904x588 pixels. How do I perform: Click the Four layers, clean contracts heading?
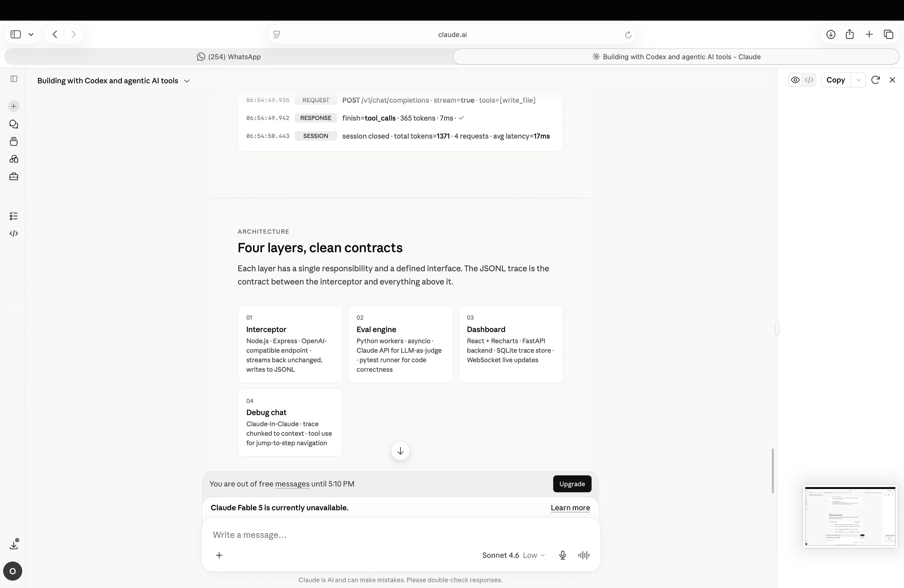[x=320, y=248]
